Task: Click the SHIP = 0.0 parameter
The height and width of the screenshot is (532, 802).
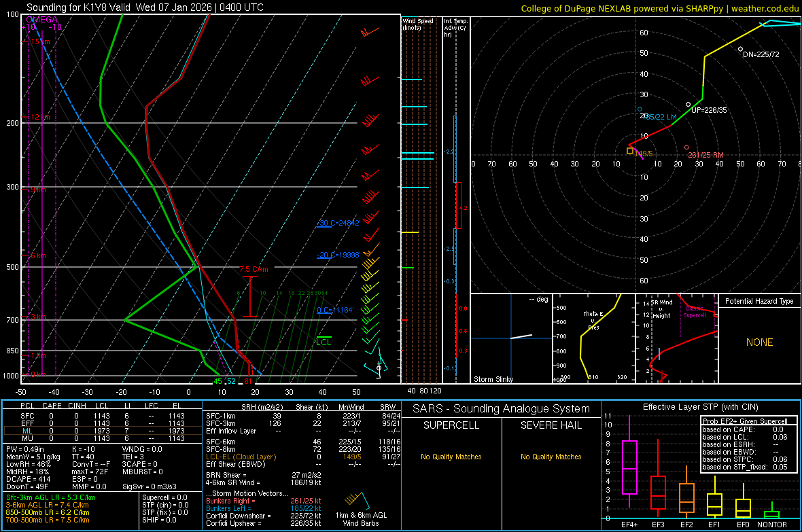Action: pos(159,520)
